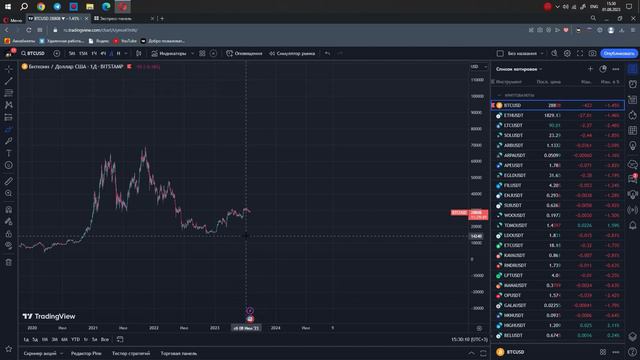Collapse the Криптовалюты watchlist section
Viewport: 640px width, 360px height.
coord(500,95)
